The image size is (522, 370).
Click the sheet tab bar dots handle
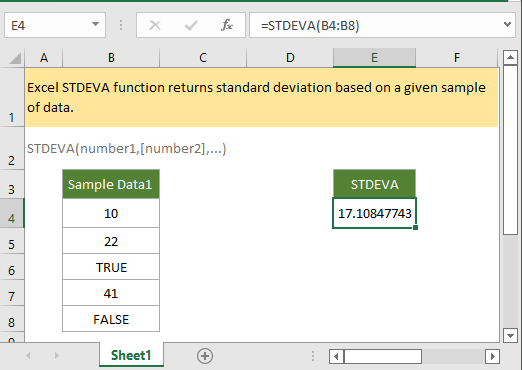click(x=313, y=356)
